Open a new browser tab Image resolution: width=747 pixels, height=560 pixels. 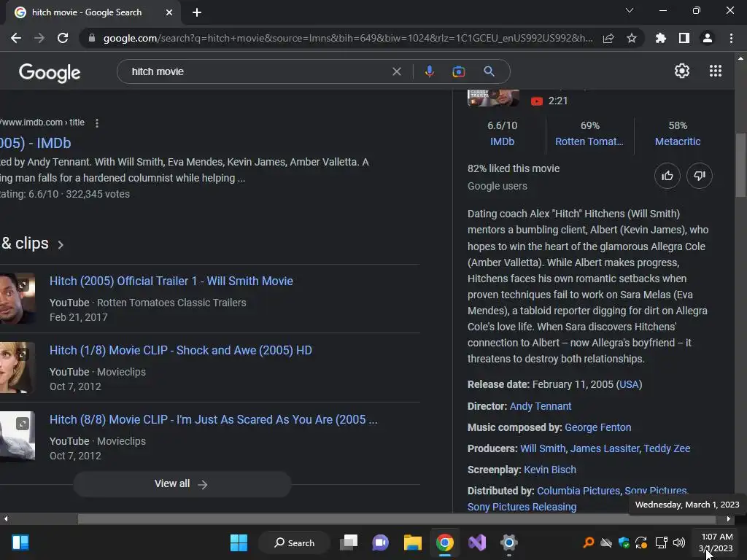tap(197, 12)
